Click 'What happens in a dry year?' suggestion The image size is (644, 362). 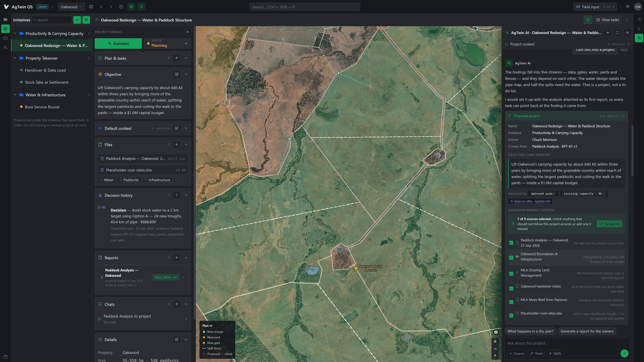coord(530,331)
